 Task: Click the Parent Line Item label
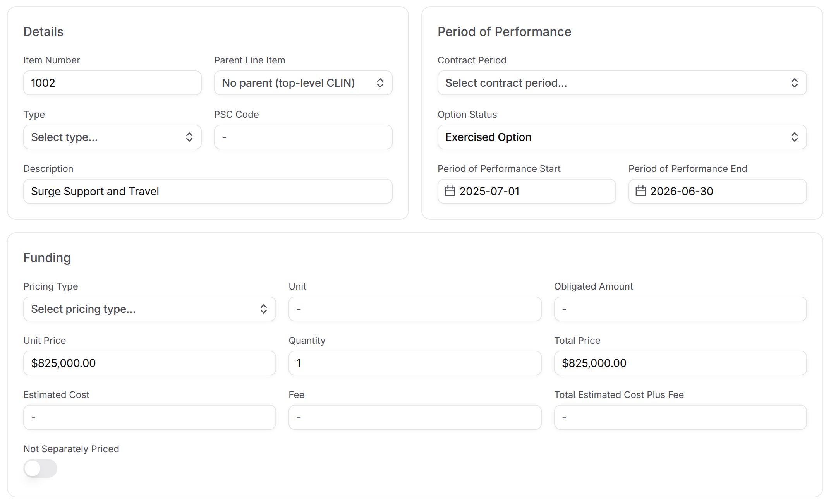click(x=250, y=60)
